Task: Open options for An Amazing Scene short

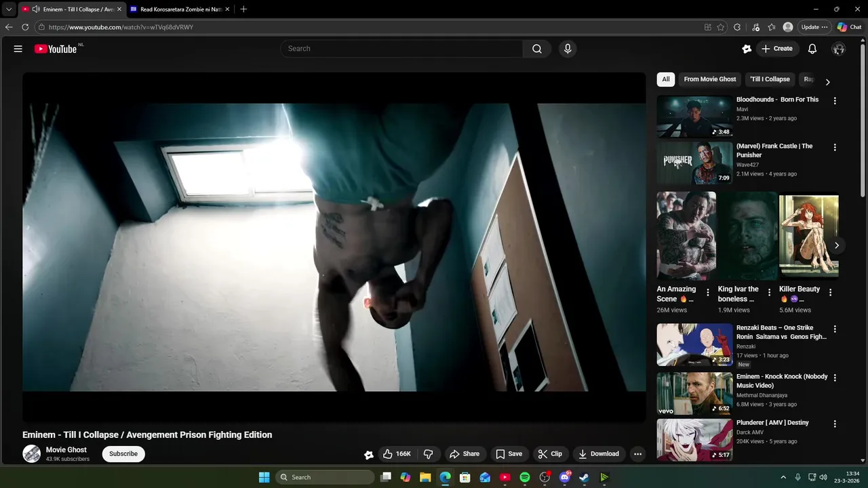Action: [708, 293]
